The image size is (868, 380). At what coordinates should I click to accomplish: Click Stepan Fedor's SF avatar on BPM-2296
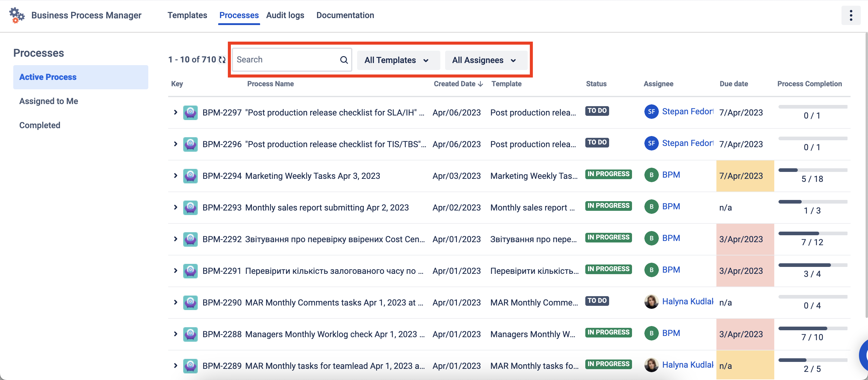click(651, 143)
